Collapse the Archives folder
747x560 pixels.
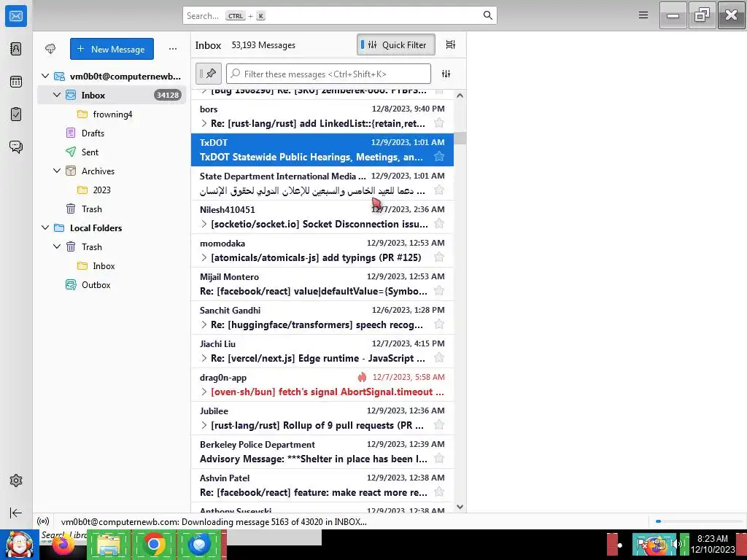[57, 171]
